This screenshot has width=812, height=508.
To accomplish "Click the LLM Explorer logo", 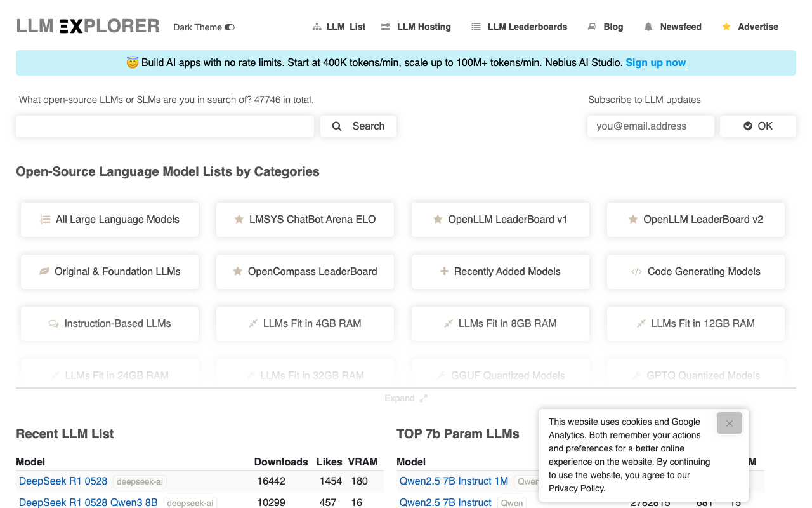I will (88, 26).
